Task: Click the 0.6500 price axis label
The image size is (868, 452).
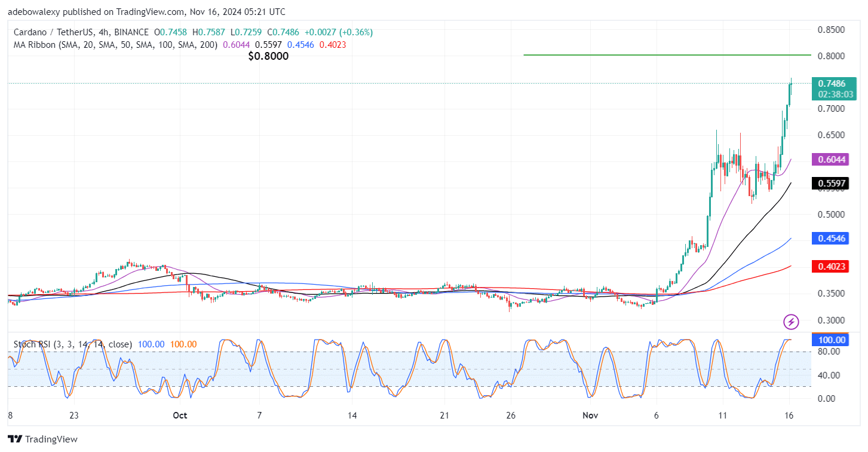Action: (x=831, y=135)
